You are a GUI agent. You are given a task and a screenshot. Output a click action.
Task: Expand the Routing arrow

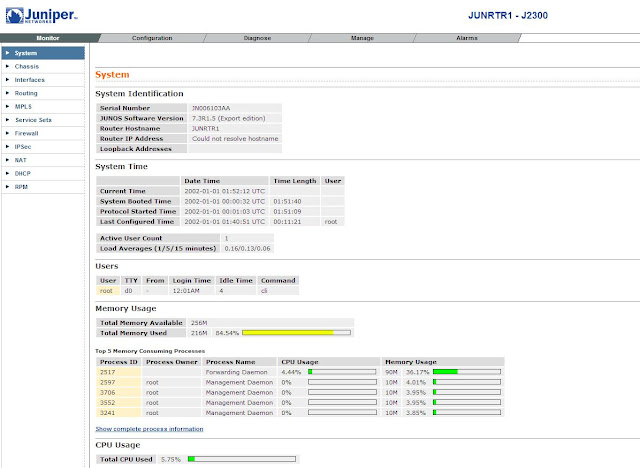7,93
